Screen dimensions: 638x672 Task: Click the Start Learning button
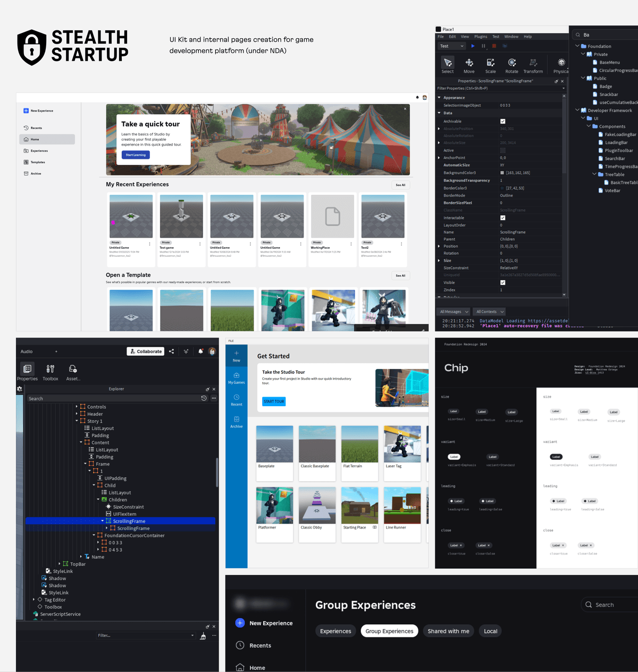point(135,155)
